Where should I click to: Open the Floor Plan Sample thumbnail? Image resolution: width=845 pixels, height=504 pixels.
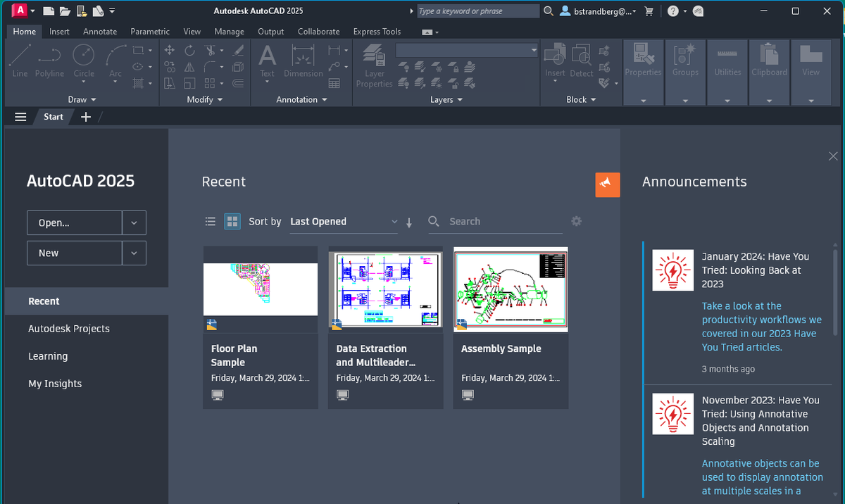tap(261, 289)
